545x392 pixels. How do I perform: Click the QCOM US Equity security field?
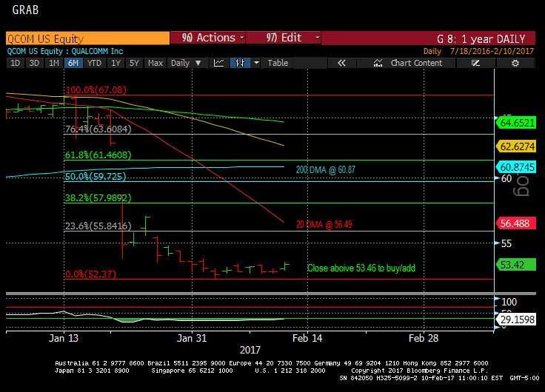pos(87,38)
